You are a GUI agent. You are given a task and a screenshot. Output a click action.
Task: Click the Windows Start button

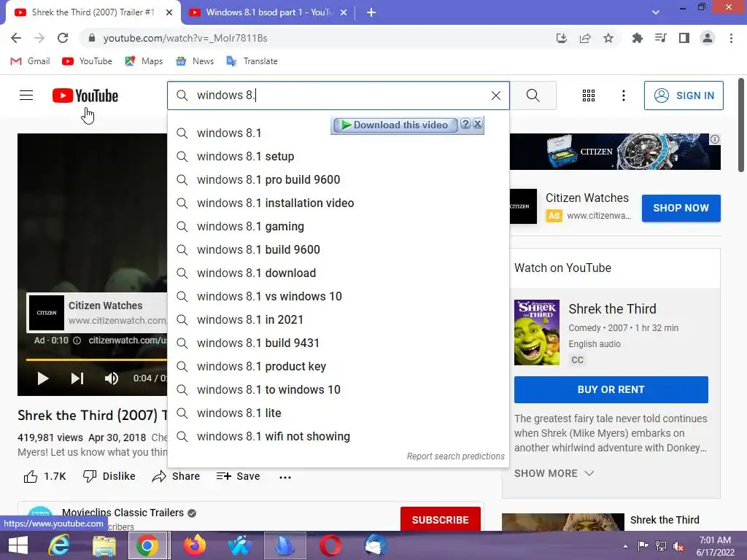[18, 545]
